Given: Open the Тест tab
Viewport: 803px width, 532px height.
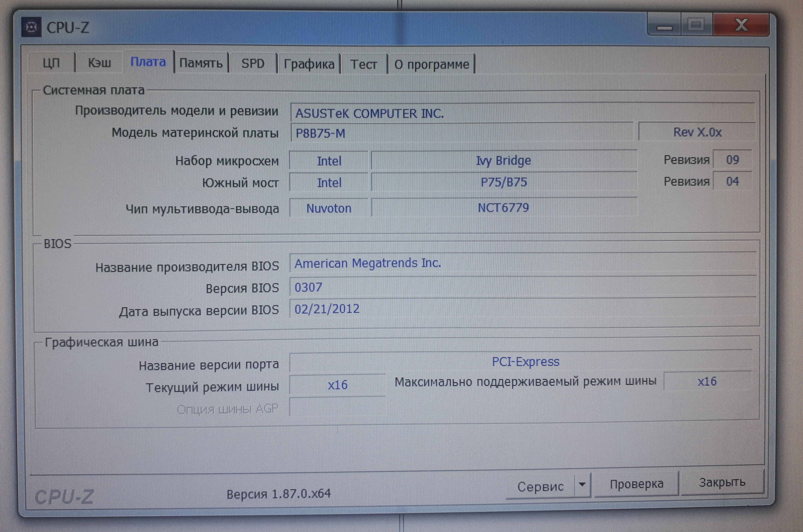Looking at the screenshot, I should tap(363, 64).
